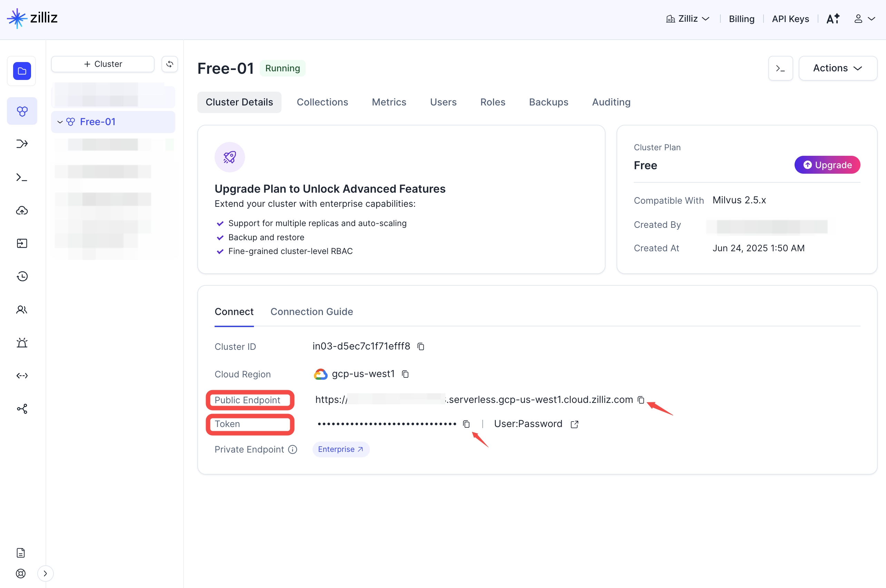Copy the Cloud Region name
The width and height of the screenshot is (886, 588).
(405, 374)
